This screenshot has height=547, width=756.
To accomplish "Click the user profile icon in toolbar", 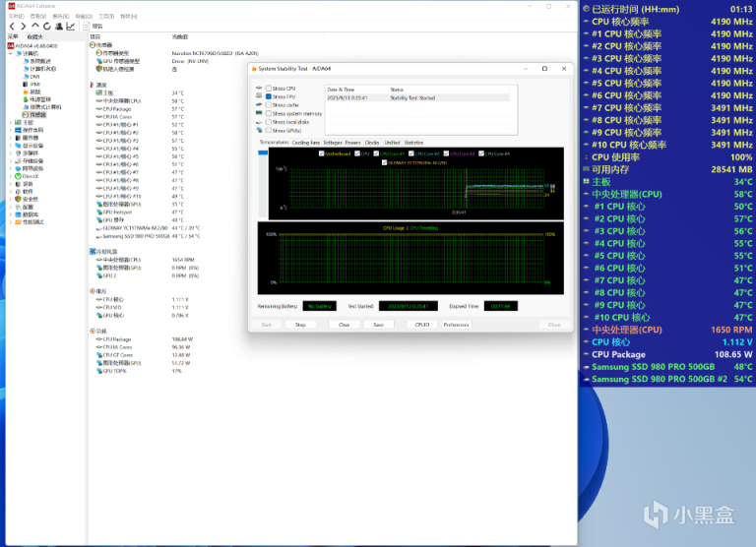I will 58,26.
